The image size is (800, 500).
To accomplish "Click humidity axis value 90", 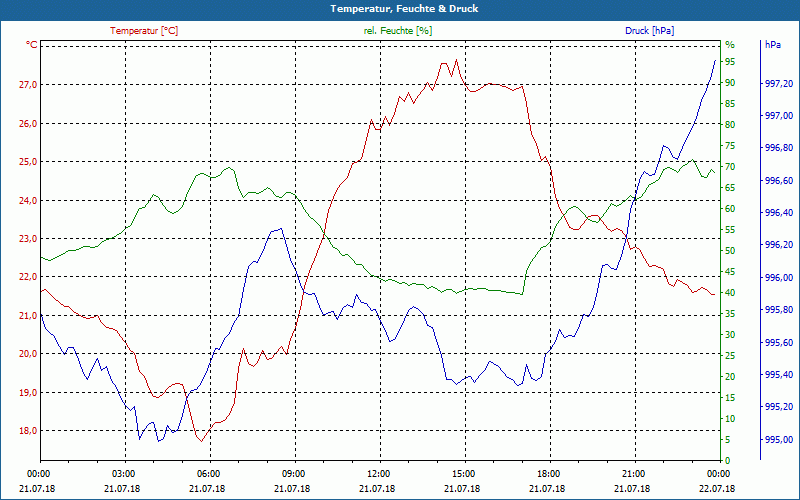I will click(x=730, y=83).
